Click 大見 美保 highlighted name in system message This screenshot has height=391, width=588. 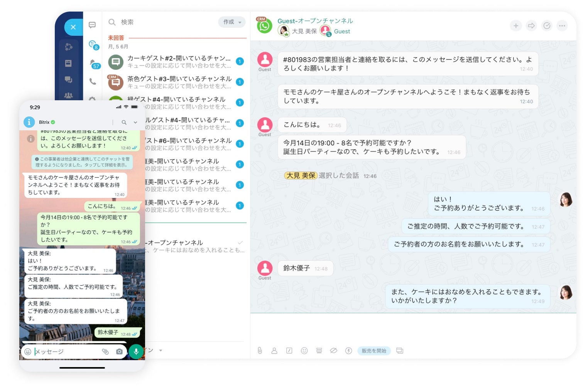click(x=301, y=175)
